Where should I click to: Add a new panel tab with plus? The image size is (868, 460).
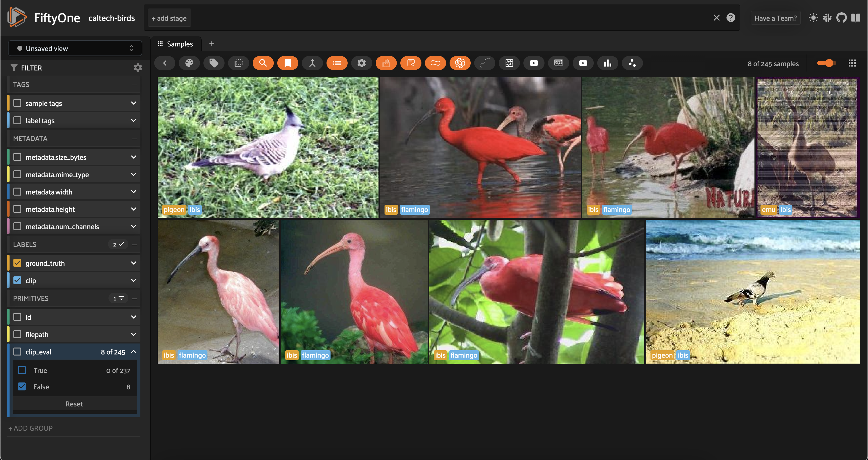(212, 44)
